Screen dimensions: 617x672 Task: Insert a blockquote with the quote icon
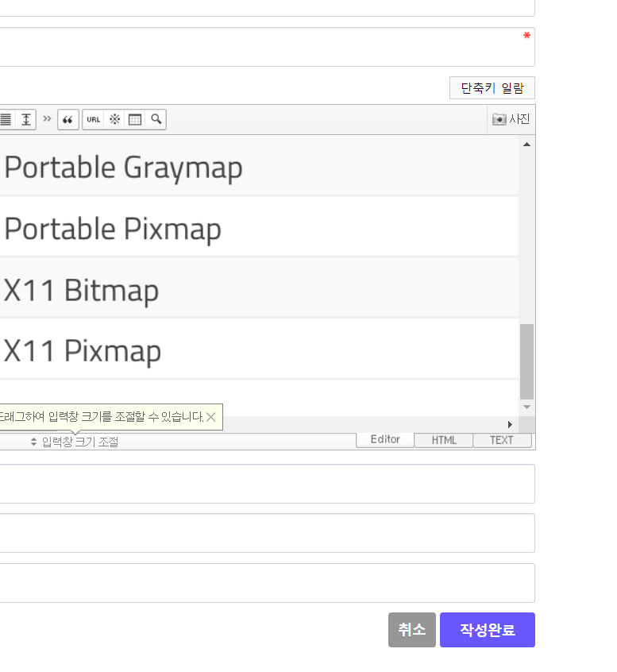point(67,120)
